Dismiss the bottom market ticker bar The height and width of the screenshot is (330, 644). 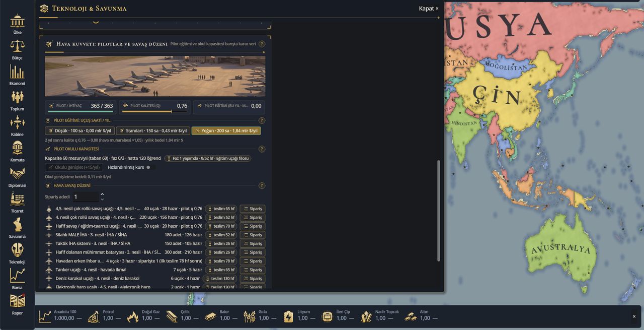click(634, 316)
